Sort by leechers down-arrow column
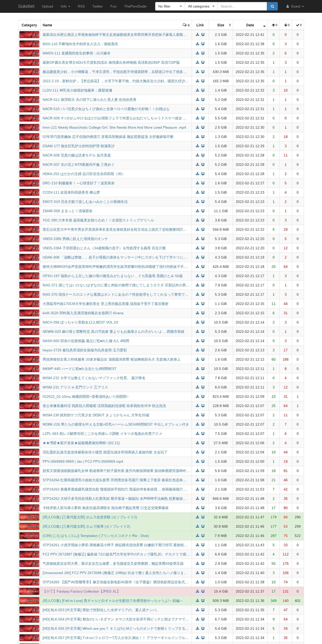This screenshot has height=644, width=322. click(x=286, y=25)
